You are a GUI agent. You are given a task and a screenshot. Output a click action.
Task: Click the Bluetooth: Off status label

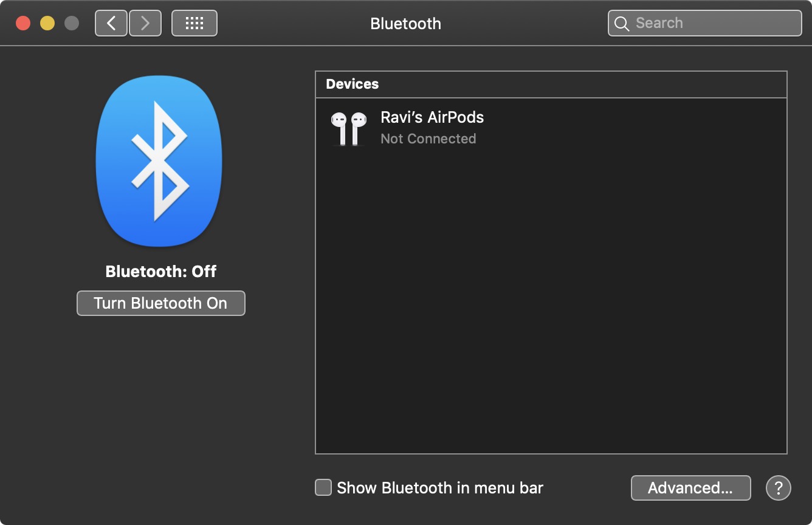click(161, 271)
